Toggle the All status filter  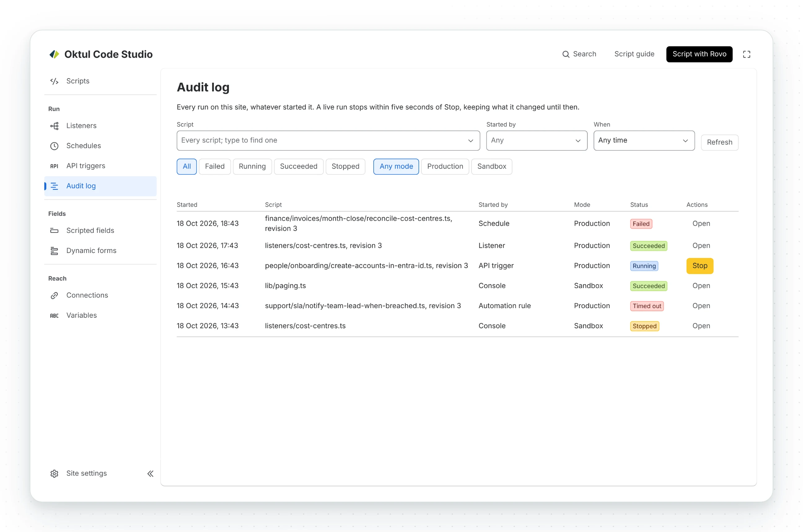[187, 167]
